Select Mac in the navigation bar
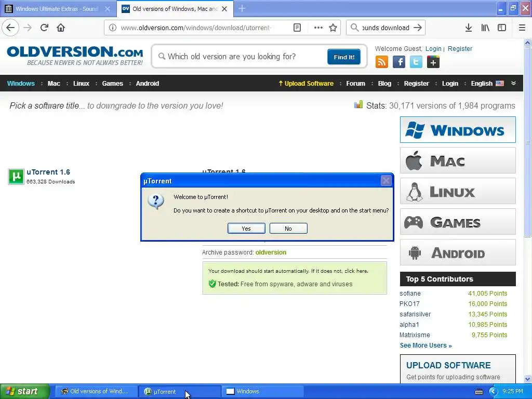The image size is (532, 399). (x=54, y=84)
